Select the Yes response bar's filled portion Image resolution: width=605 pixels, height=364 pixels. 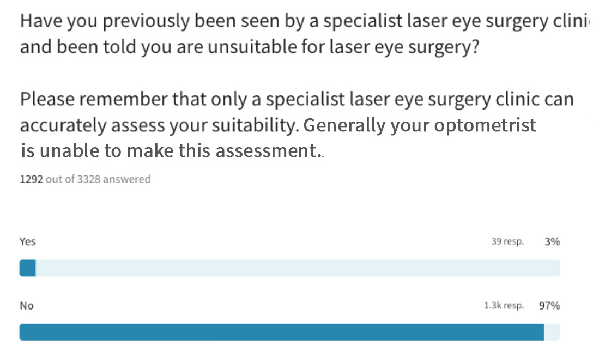tap(27, 268)
